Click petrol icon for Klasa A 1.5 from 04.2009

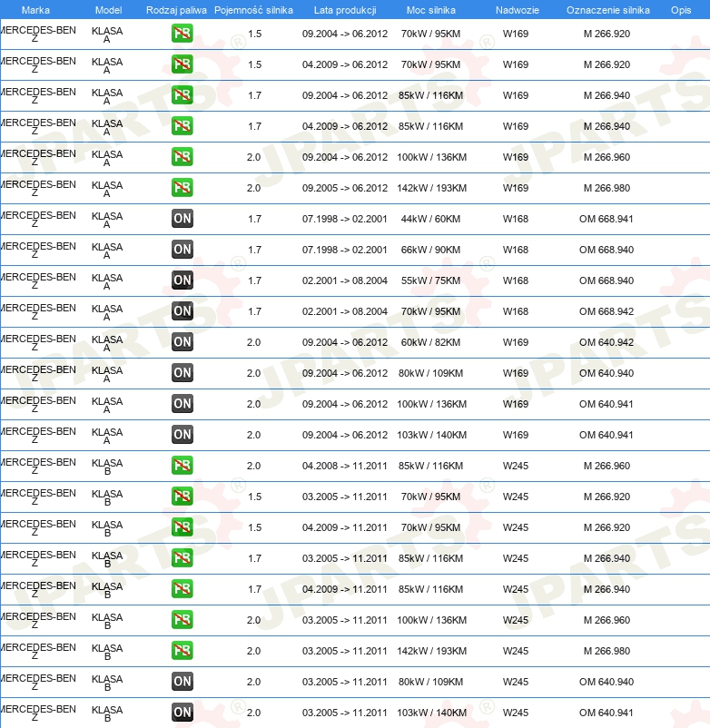[x=182, y=64]
